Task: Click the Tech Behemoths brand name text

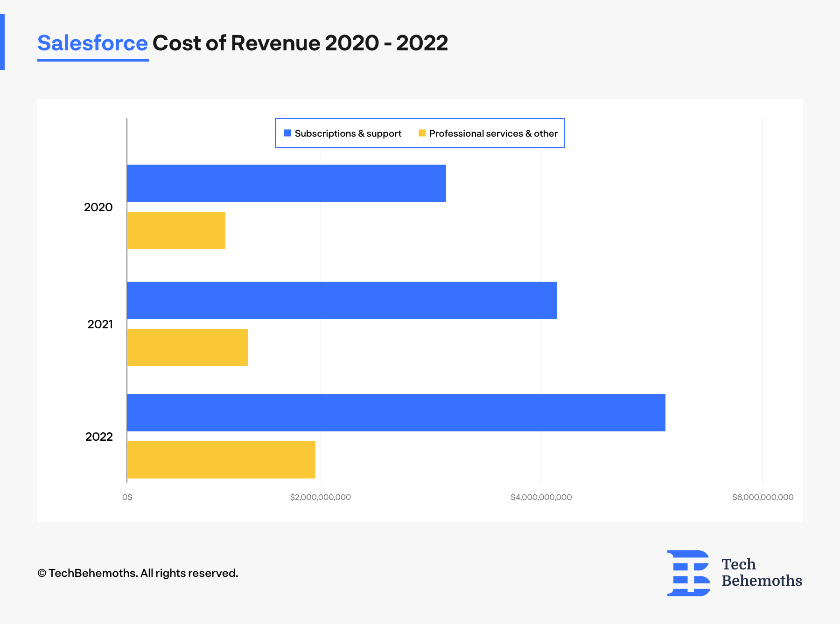Action: [x=762, y=572]
